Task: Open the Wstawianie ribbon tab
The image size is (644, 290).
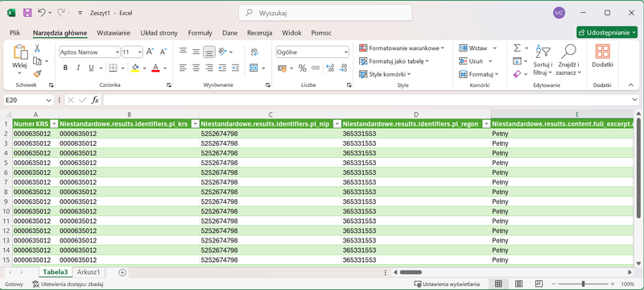Action: [114, 33]
